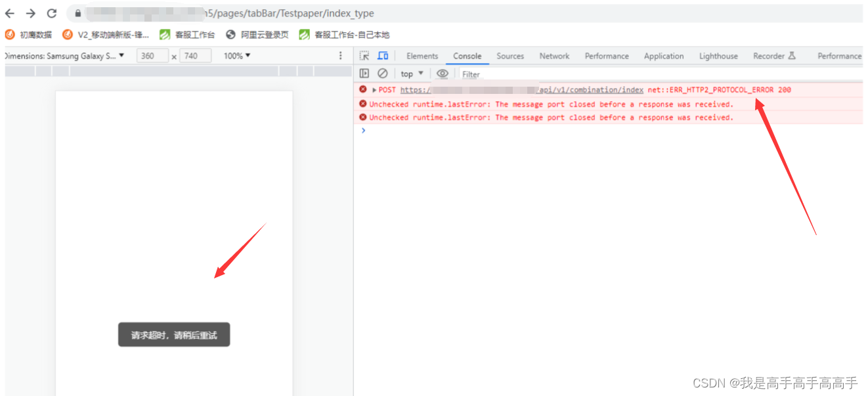The image size is (868, 396).
Task: Expand the POST error message triangle
Action: click(374, 90)
